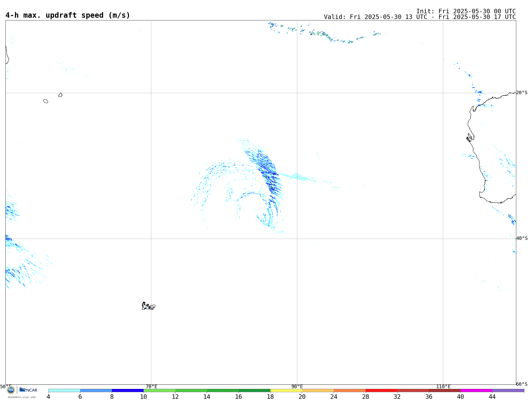Click the light orange 20-24 colorbar segment
This screenshot has height=400, width=532.
tap(318, 391)
